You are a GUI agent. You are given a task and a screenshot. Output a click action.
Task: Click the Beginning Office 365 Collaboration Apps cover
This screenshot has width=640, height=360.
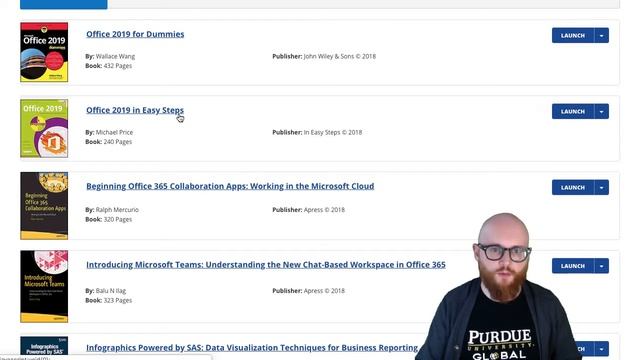[44, 206]
